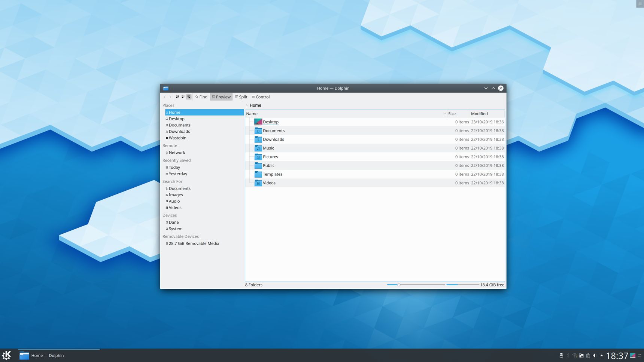Toggle the Preview button off
Viewport: 644px width, 362px height.
click(x=221, y=97)
